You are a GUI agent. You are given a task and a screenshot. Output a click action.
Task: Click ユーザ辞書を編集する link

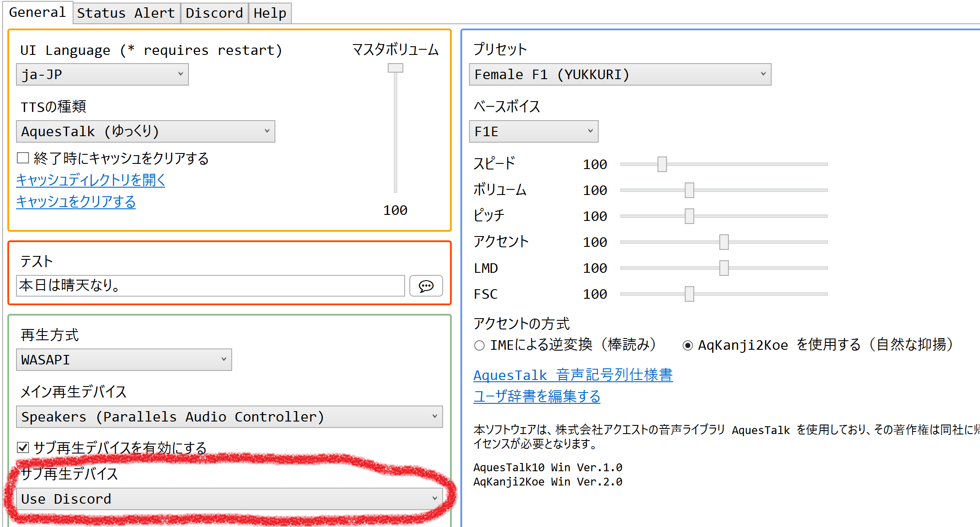pyautogui.click(x=537, y=396)
